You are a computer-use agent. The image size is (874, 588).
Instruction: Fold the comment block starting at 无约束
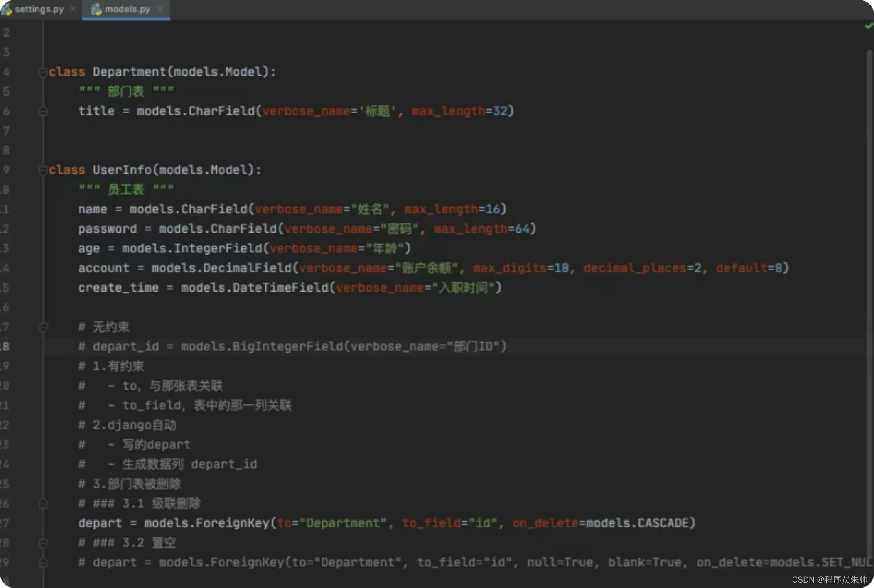(43, 327)
